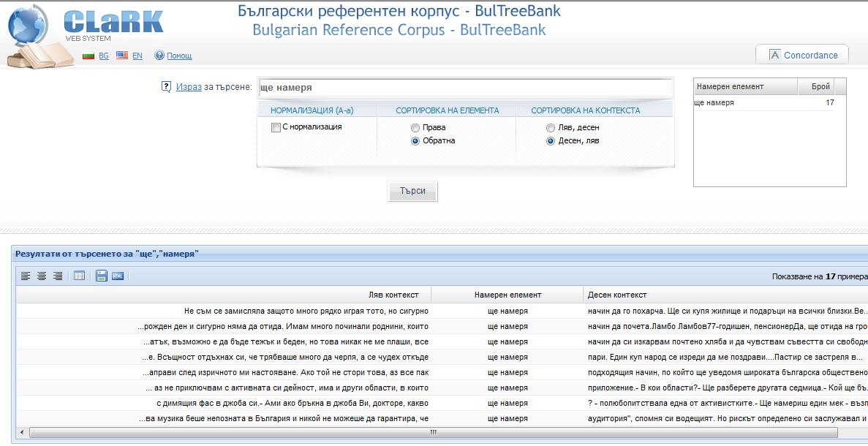Click the horizontal scrollbar thumb in results

pos(434,432)
